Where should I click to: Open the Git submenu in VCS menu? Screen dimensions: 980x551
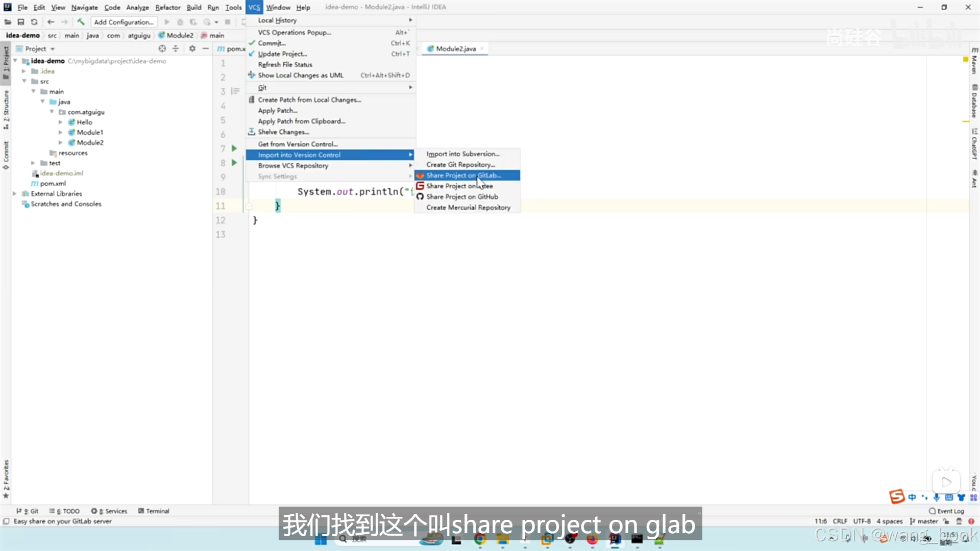pyautogui.click(x=330, y=87)
